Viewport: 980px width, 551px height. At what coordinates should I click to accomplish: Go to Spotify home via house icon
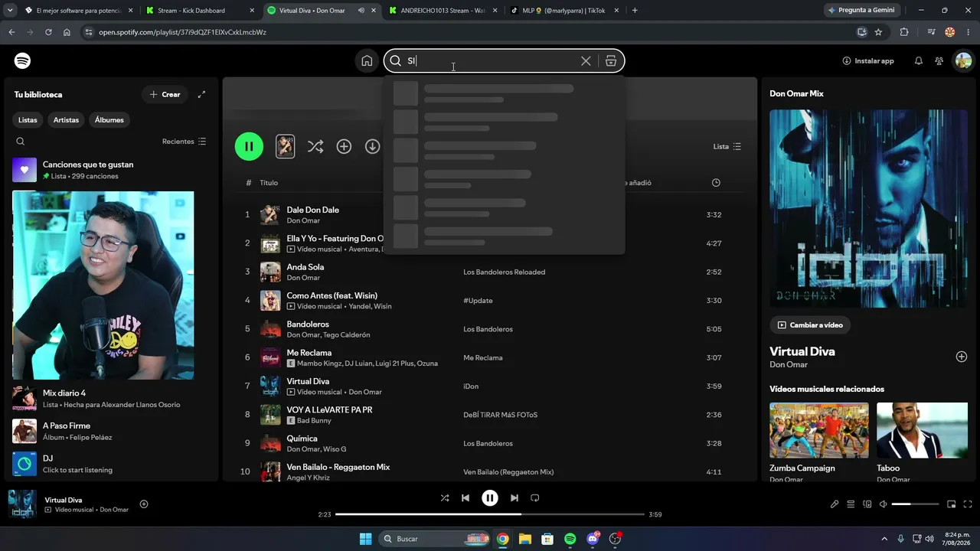[367, 61]
